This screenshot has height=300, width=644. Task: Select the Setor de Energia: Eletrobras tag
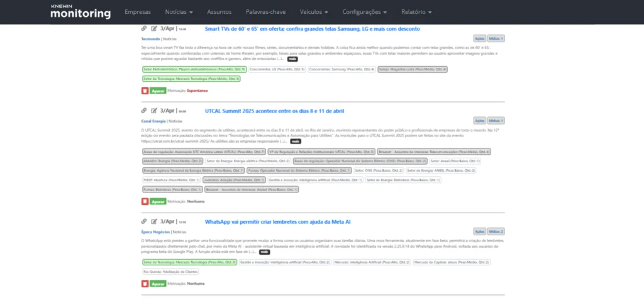point(403,180)
